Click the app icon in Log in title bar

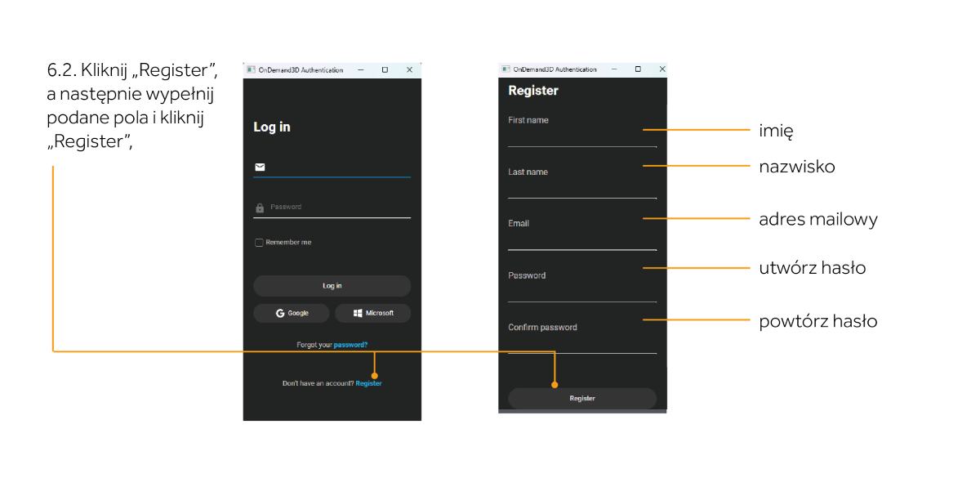click(251, 70)
